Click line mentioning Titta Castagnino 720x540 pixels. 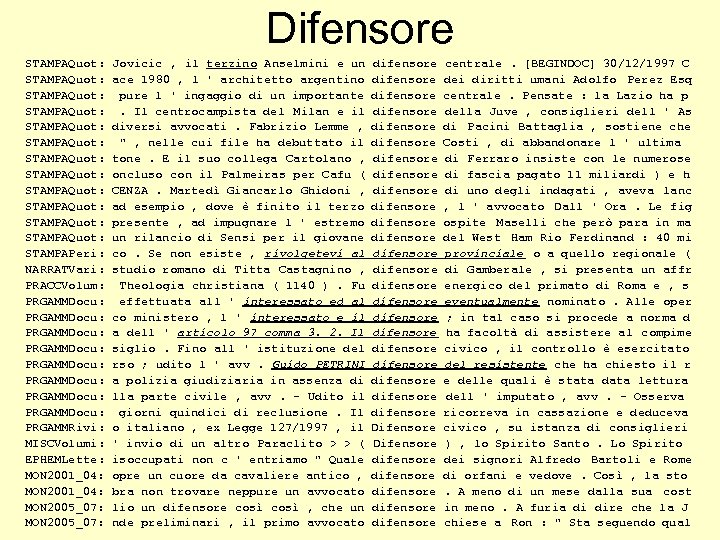(x=358, y=270)
